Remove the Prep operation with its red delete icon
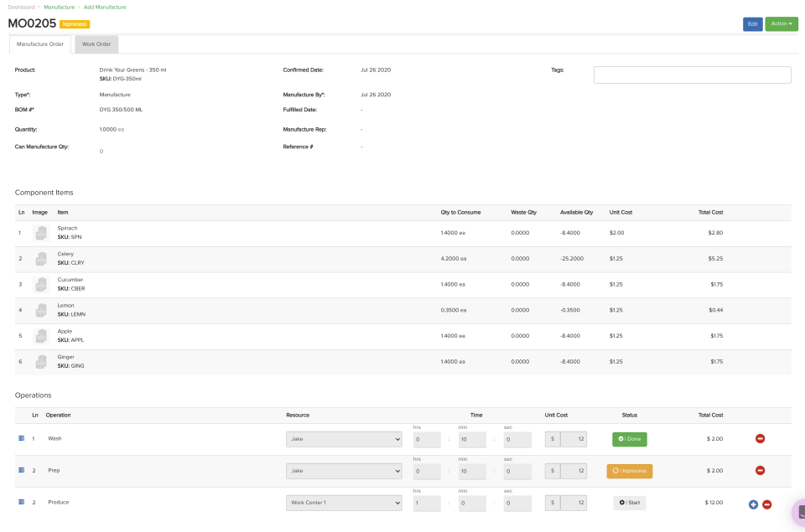 [x=760, y=470]
